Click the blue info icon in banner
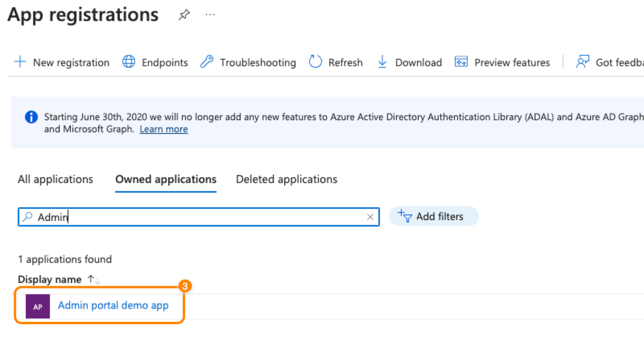The height and width of the screenshot is (354, 644). click(31, 117)
